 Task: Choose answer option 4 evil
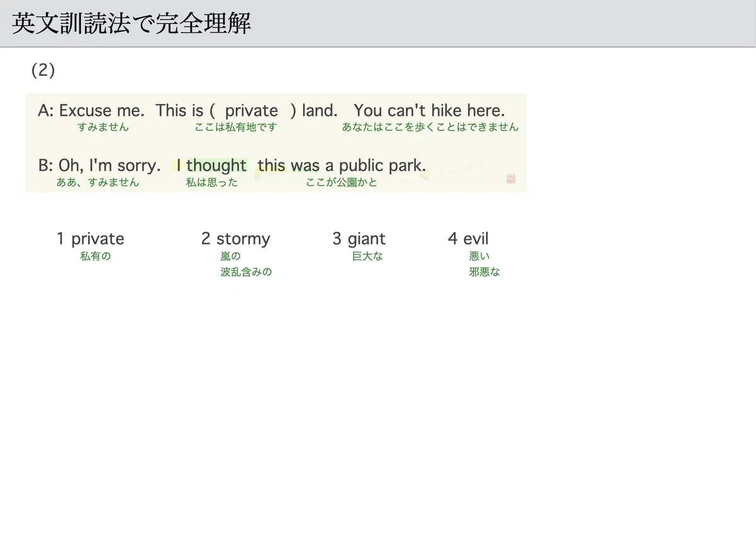(468, 239)
